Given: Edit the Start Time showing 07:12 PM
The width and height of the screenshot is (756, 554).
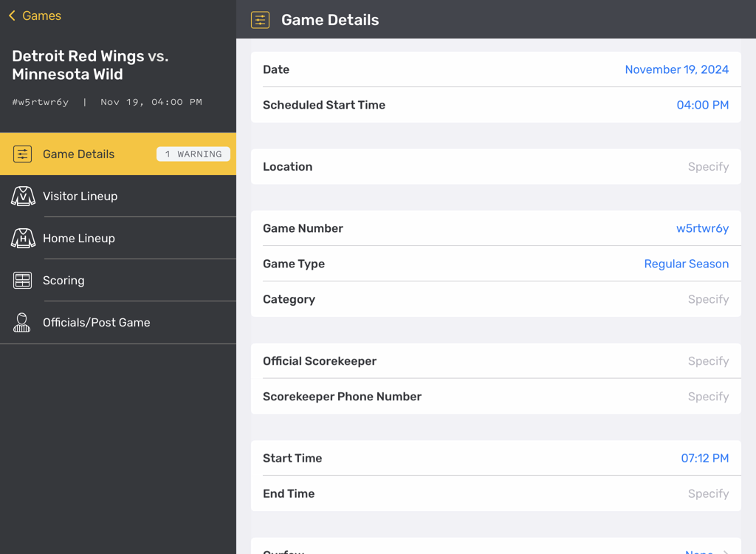Looking at the screenshot, I should tap(704, 458).
